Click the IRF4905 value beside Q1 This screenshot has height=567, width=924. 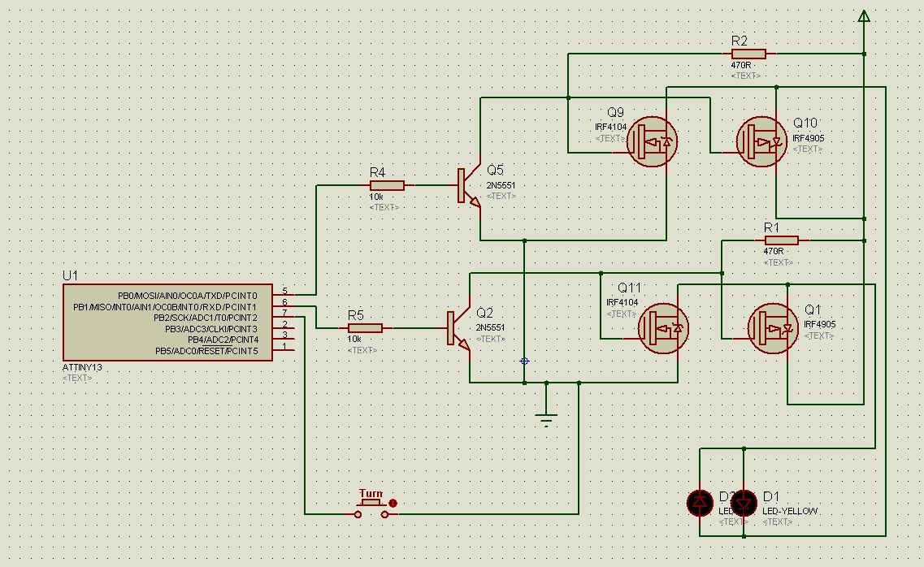pyautogui.click(x=820, y=324)
